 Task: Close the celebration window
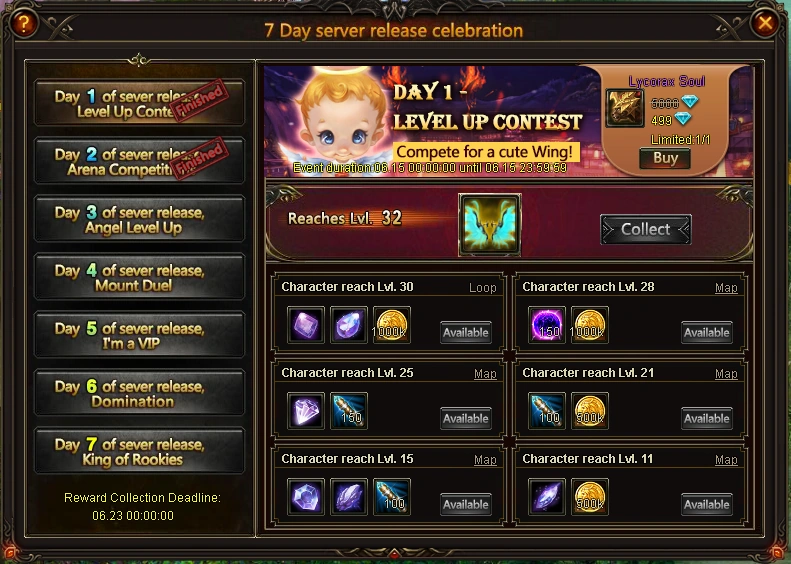click(765, 23)
